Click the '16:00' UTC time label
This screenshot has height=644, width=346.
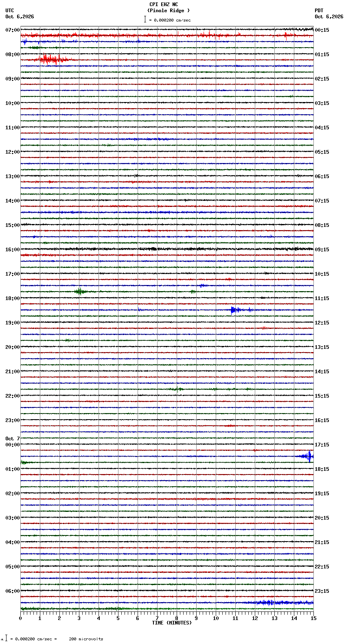(x=13, y=250)
